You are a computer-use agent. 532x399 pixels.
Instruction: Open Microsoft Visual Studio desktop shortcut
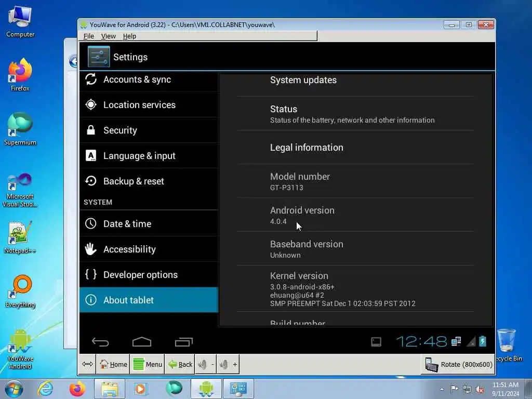pyautogui.click(x=20, y=190)
